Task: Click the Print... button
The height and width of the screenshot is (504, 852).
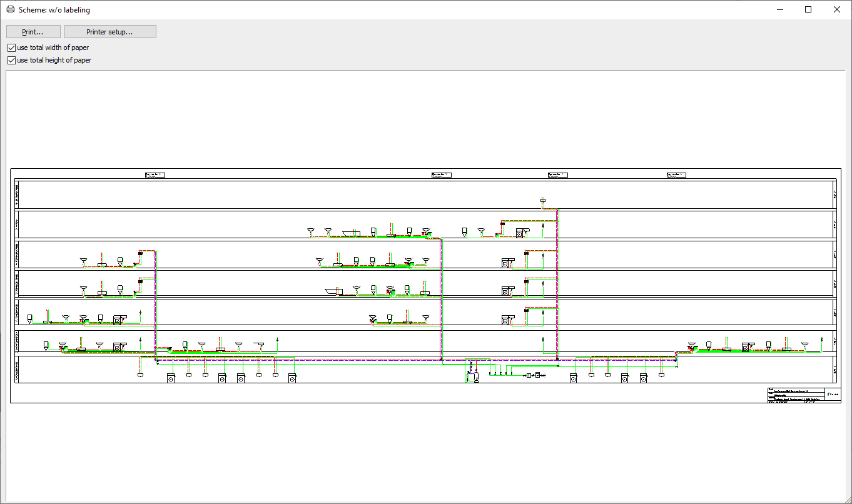Action: 33,32
